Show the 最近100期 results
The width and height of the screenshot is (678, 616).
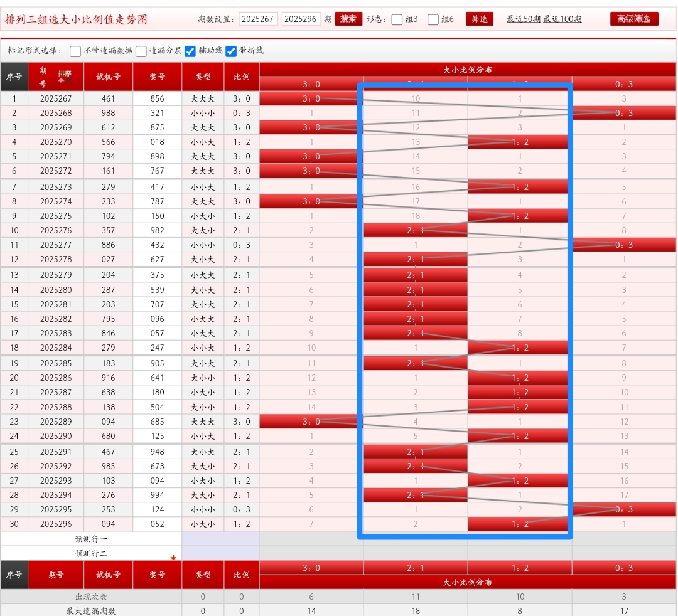[562, 19]
